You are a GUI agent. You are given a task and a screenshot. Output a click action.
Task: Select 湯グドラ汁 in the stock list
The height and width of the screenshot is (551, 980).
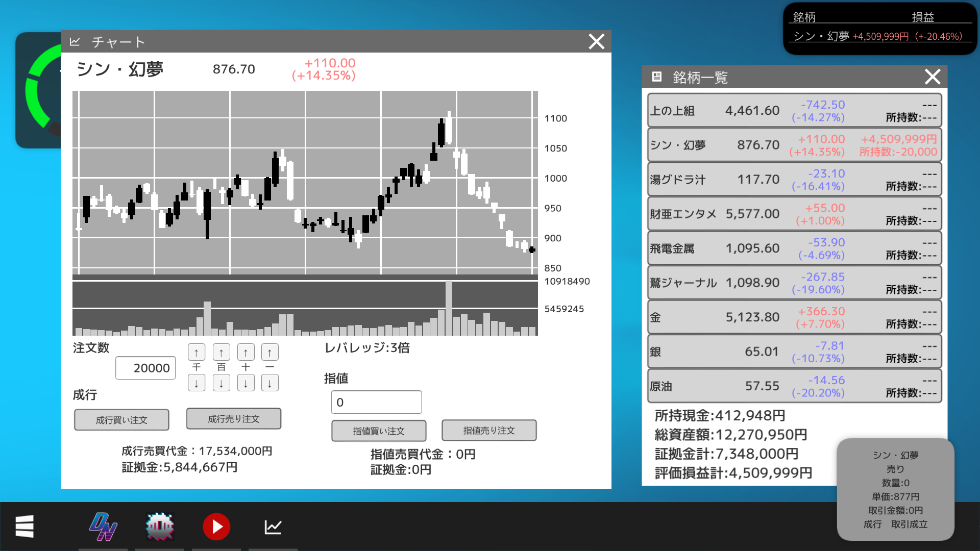click(794, 179)
